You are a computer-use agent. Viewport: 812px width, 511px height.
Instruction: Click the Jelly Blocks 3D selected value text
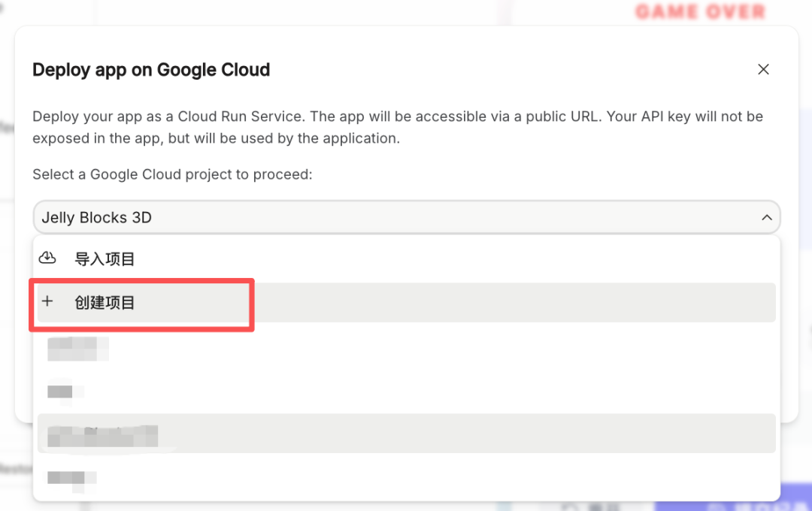tap(97, 218)
